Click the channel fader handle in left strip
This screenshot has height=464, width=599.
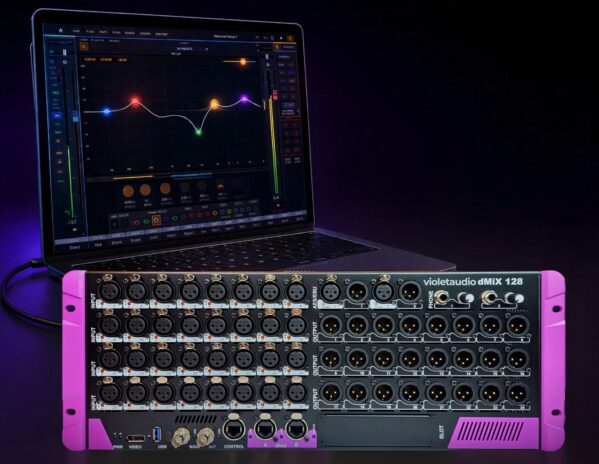[75, 117]
